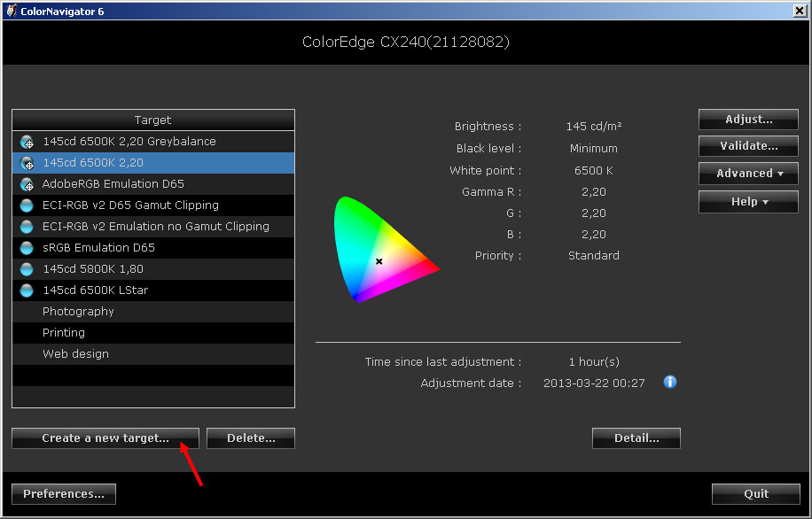Click the sphere icon of ECI-RGB v2 D65 Gamut Clipping
This screenshot has width=812, height=519.
(x=27, y=205)
